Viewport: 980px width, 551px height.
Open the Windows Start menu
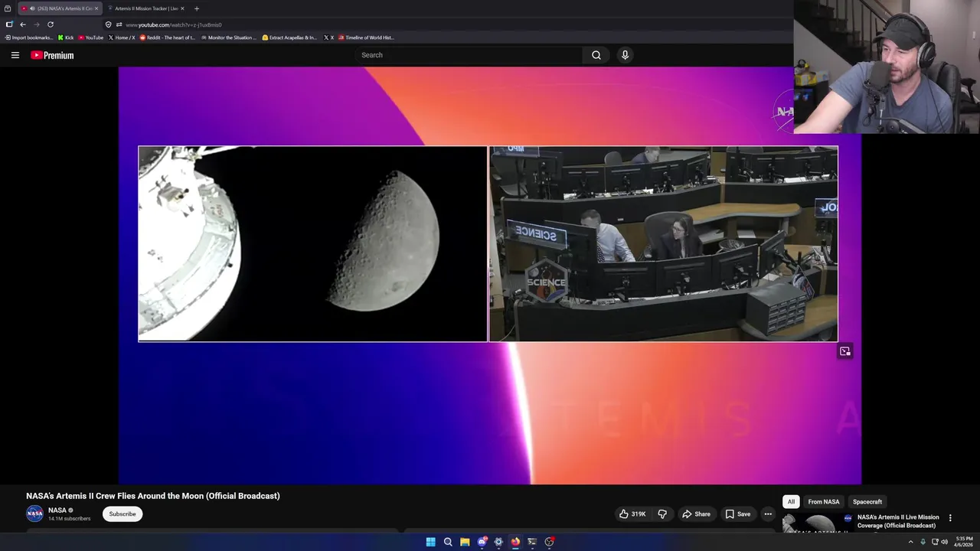click(431, 542)
